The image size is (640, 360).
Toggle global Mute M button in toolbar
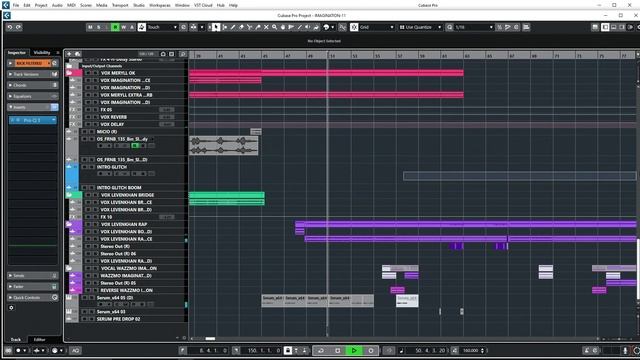point(90,27)
